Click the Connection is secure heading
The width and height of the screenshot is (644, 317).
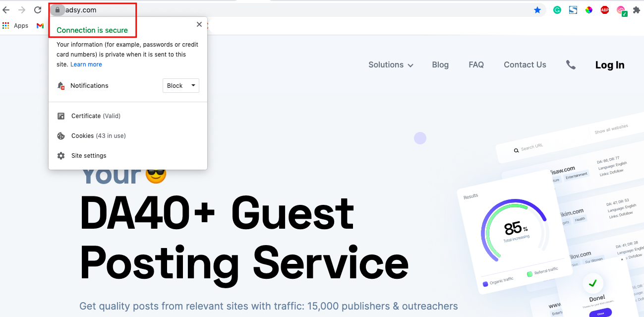92,30
